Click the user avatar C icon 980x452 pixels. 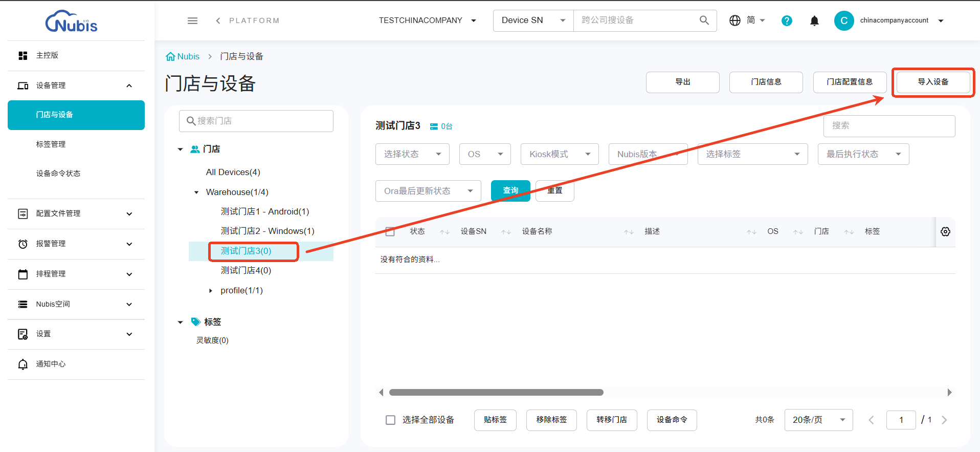pyautogui.click(x=844, y=20)
